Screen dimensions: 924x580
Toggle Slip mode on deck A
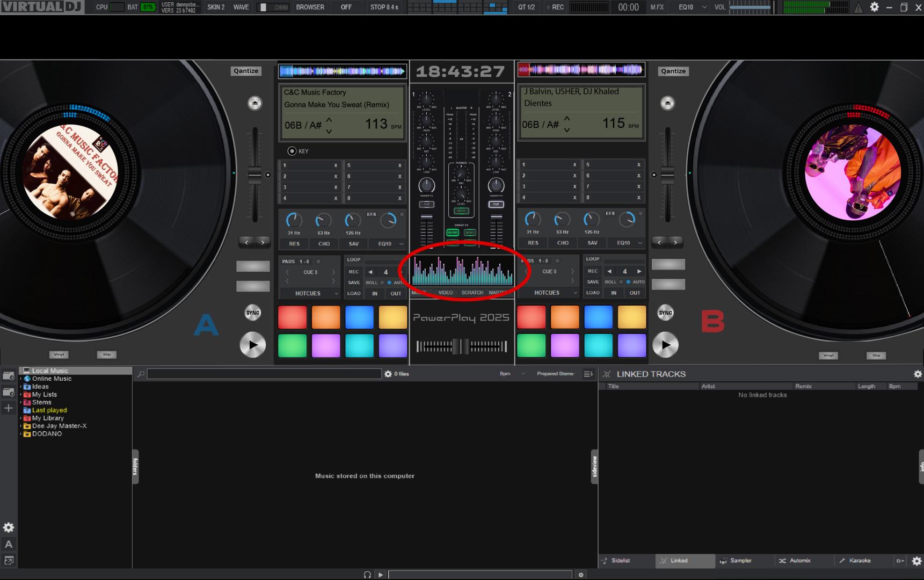pos(107,354)
